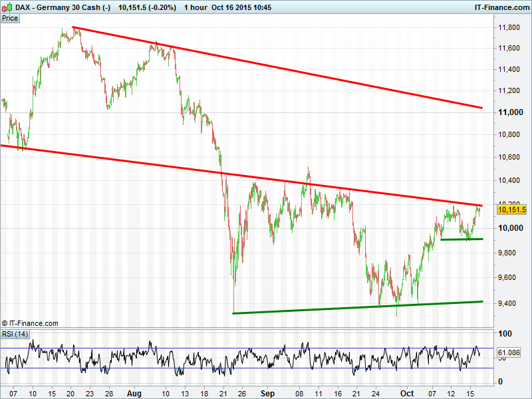The height and width of the screenshot is (399, 532).
Task: Click the current price tag 10,151.5
Action: 511,209
